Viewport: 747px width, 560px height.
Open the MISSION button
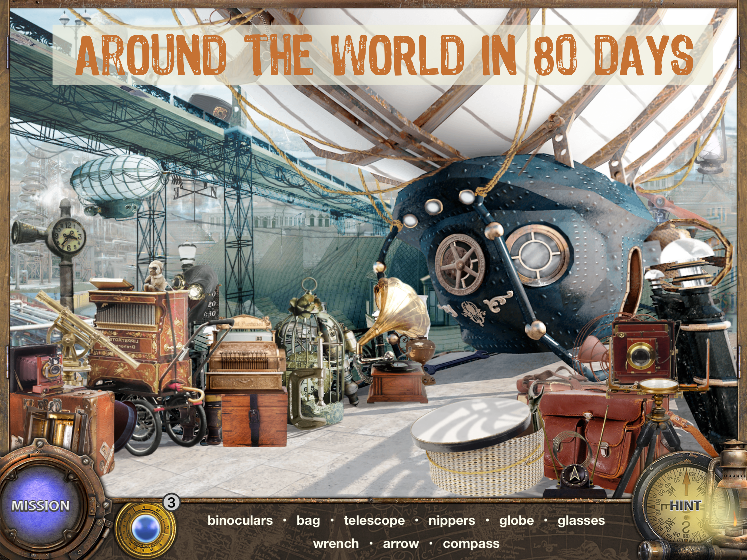click(40, 506)
